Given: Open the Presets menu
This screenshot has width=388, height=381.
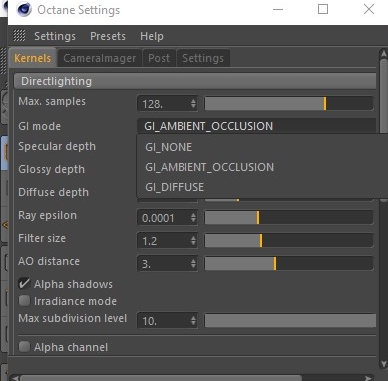Looking at the screenshot, I should tap(108, 36).
